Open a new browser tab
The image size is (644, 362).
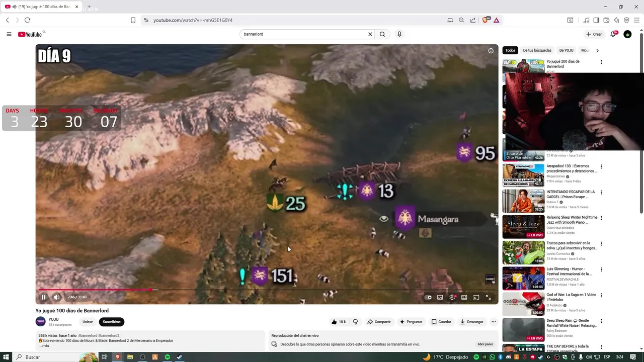tap(89, 7)
